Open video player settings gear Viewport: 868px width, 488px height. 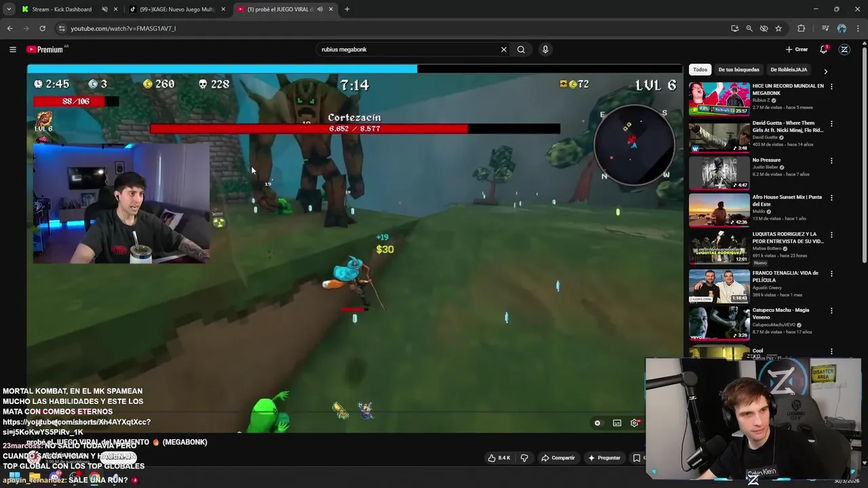(635, 423)
